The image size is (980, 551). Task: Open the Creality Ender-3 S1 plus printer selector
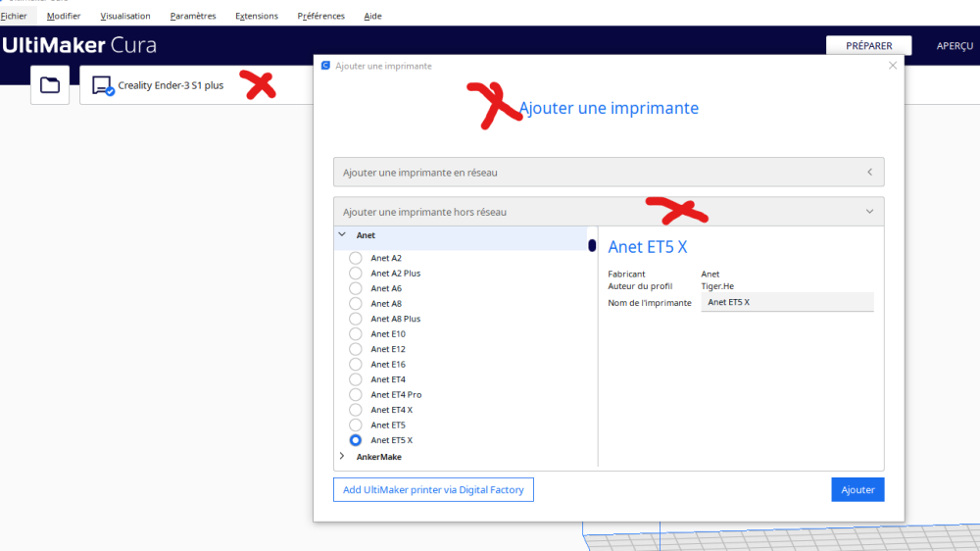[196, 85]
